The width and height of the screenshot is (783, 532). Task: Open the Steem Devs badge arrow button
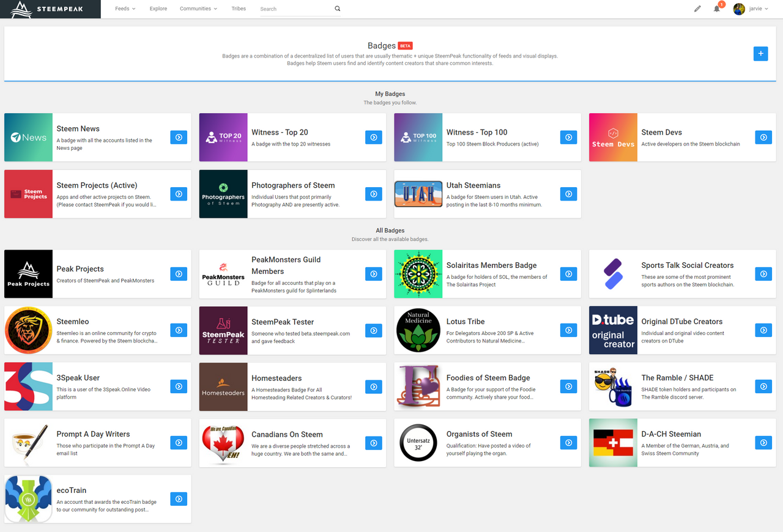763,138
